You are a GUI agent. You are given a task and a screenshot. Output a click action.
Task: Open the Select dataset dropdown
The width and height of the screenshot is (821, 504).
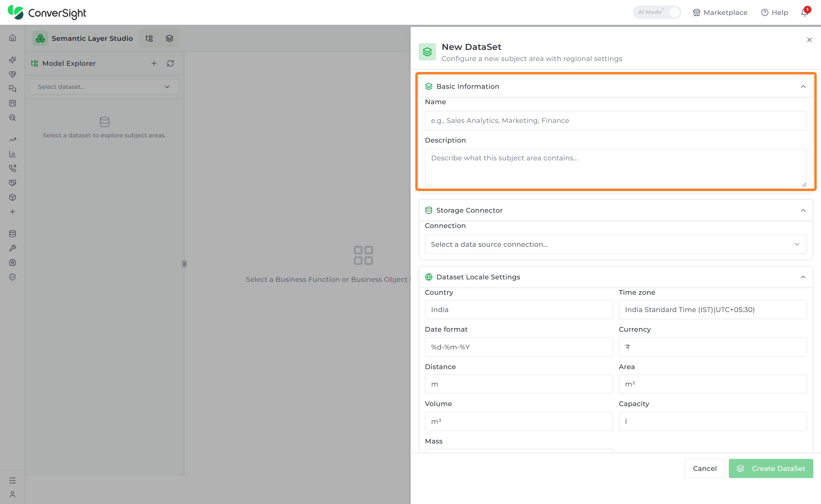coord(104,87)
